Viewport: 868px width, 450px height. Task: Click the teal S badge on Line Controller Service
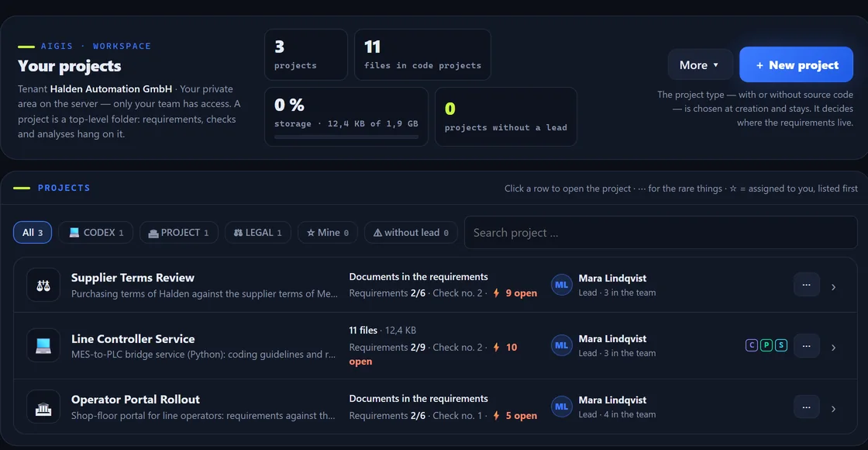point(781,346)
